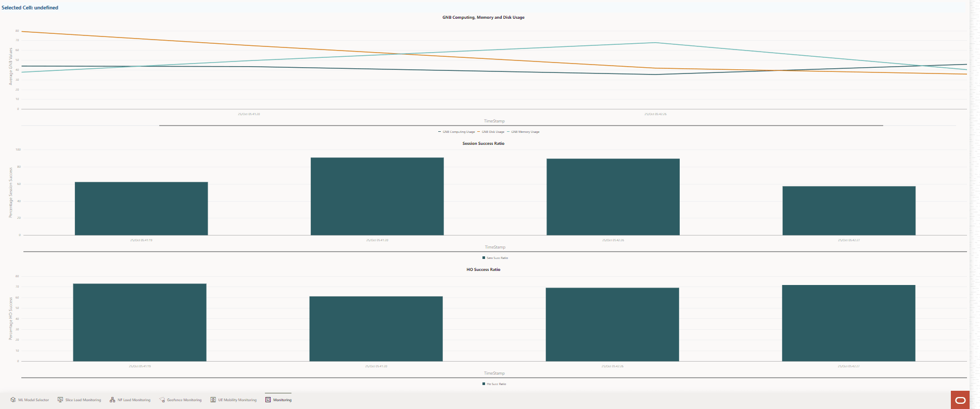Click the 'Selected Cell: undefined' text
The height and width of the screenshot is (409, 980).
coord(30,8)
